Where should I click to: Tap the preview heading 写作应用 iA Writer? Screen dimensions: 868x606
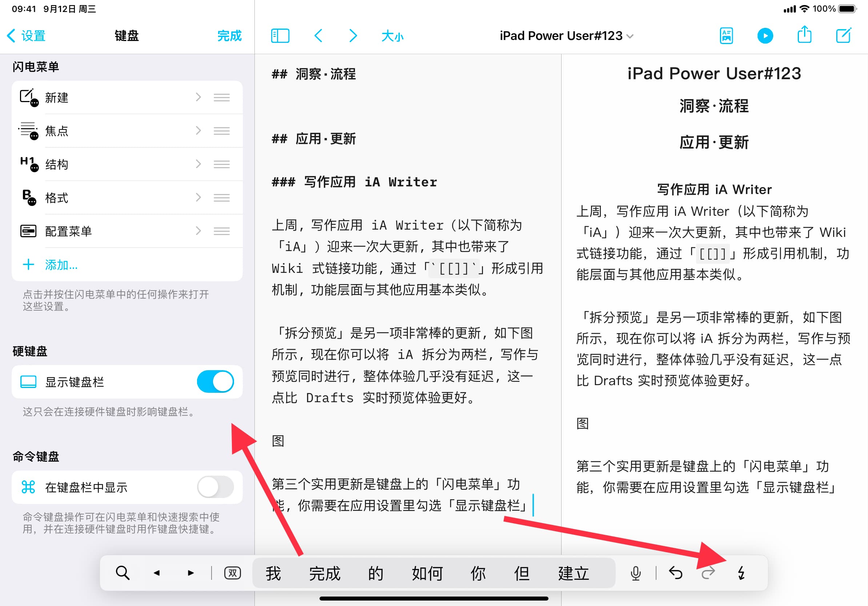click(714, 189)
